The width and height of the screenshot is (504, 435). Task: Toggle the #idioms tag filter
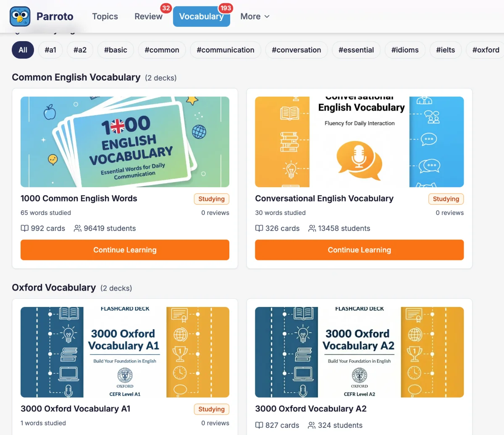[405, 50]
